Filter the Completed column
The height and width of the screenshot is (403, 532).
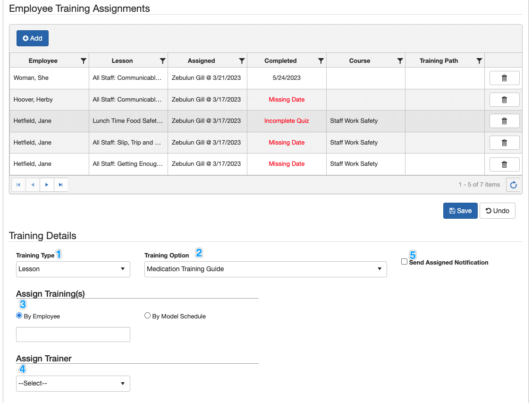pos(321,61)
